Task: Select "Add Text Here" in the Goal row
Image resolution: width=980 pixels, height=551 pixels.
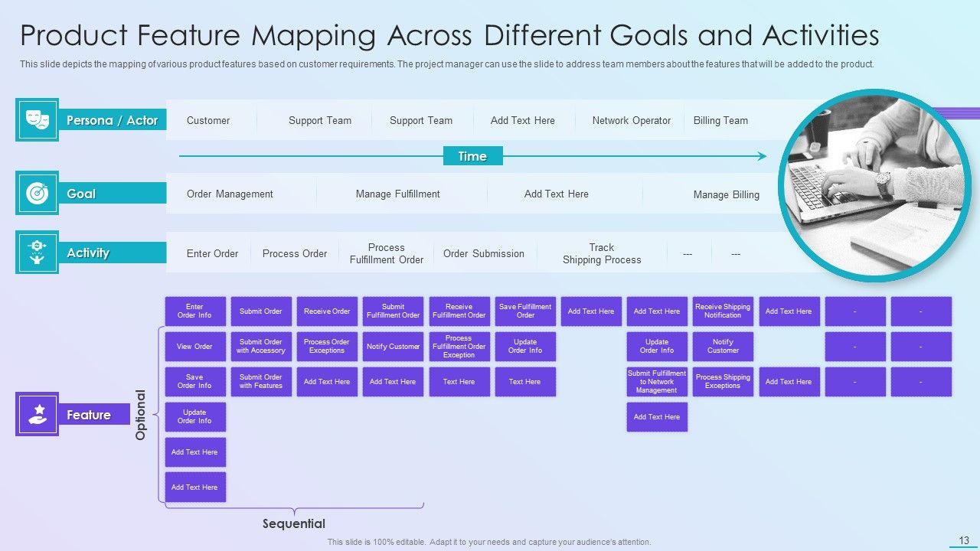Action: pos(557,194)
